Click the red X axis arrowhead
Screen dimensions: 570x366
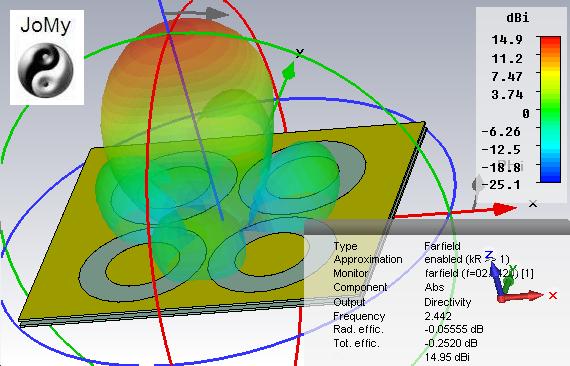click(505, 209)
